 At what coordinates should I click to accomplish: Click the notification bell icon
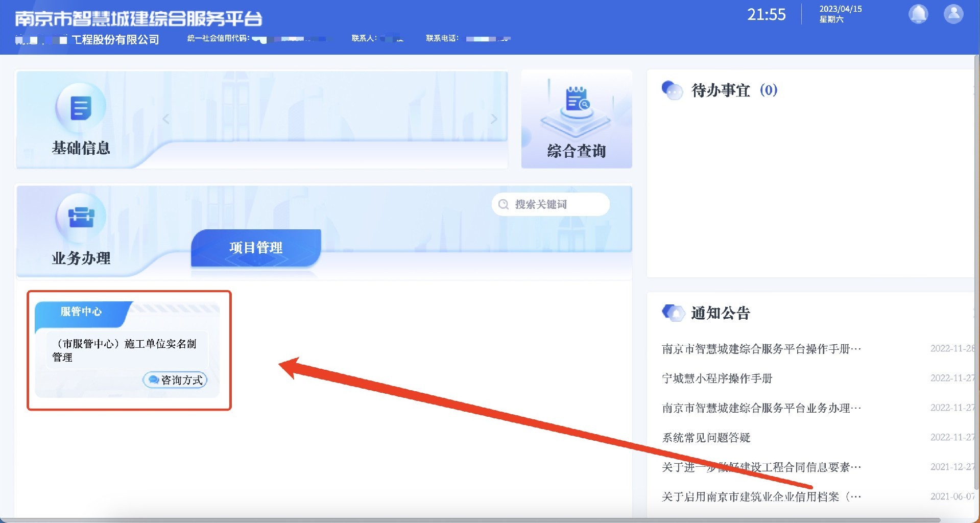[x=918, y=14]
